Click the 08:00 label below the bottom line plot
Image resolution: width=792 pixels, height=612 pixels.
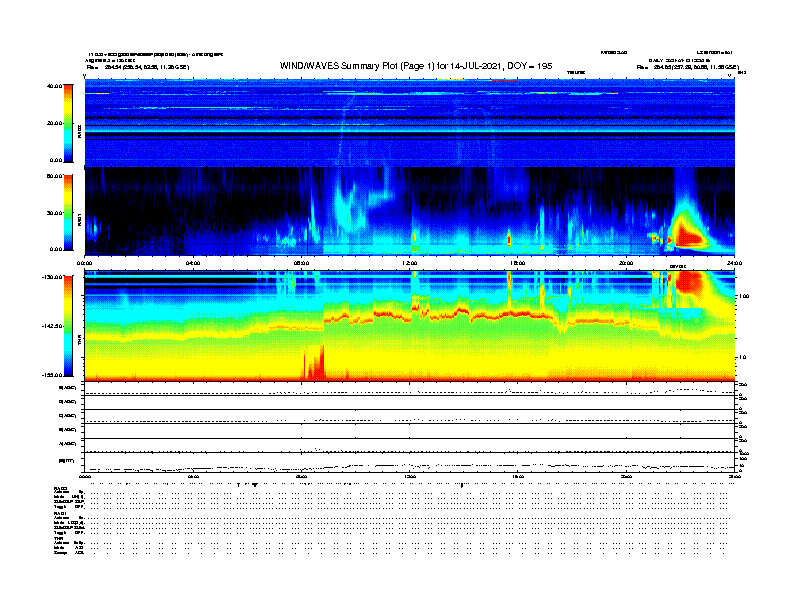click(x=302, y=477)
